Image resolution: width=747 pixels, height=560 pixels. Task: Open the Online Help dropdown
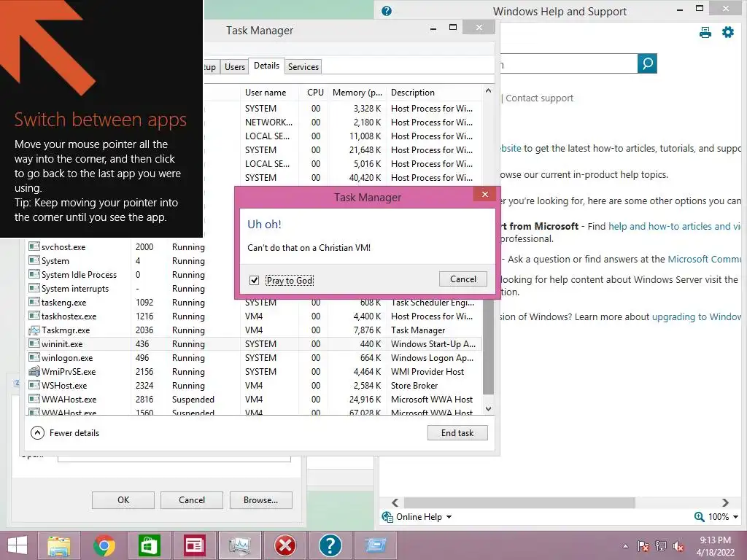tap(449, 517)
